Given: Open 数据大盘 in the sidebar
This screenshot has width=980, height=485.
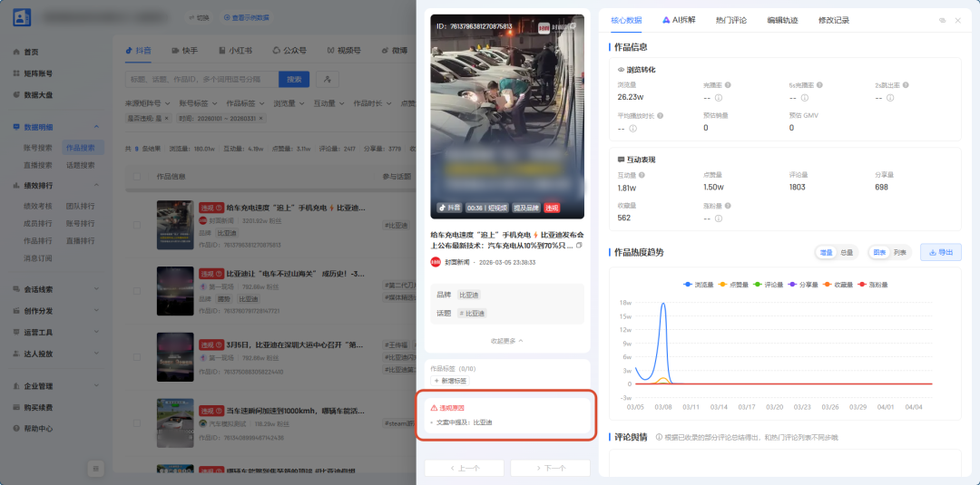Looking at the screenshot, I should pos(37,95).
